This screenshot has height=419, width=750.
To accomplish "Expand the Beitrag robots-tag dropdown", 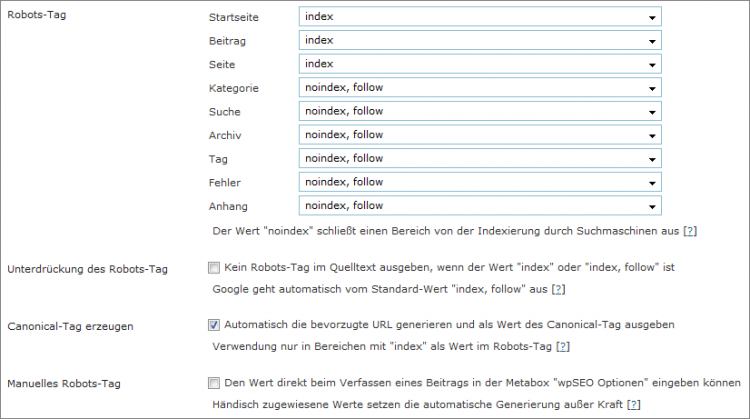I will tap(480, 41).
